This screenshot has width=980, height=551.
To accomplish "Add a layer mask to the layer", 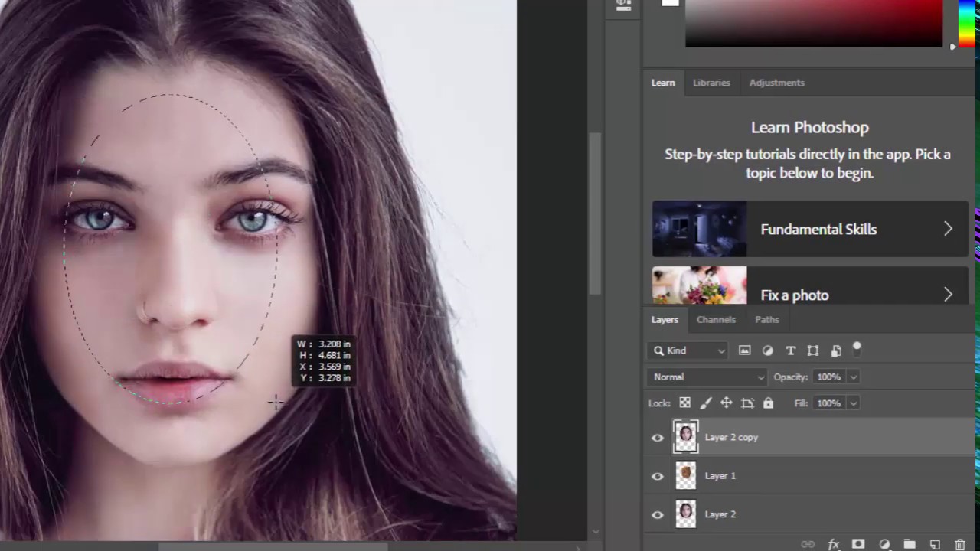I will pos(858,544).
